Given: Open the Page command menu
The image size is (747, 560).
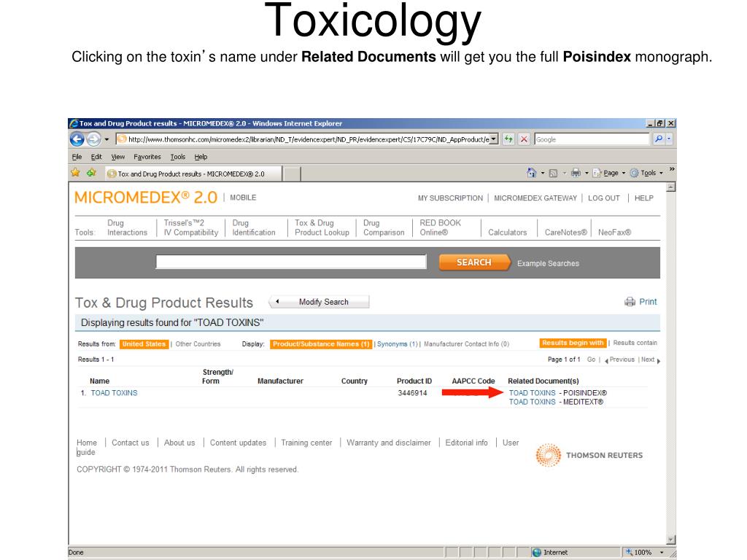Looking at the screenshot, I should point(608,173).
